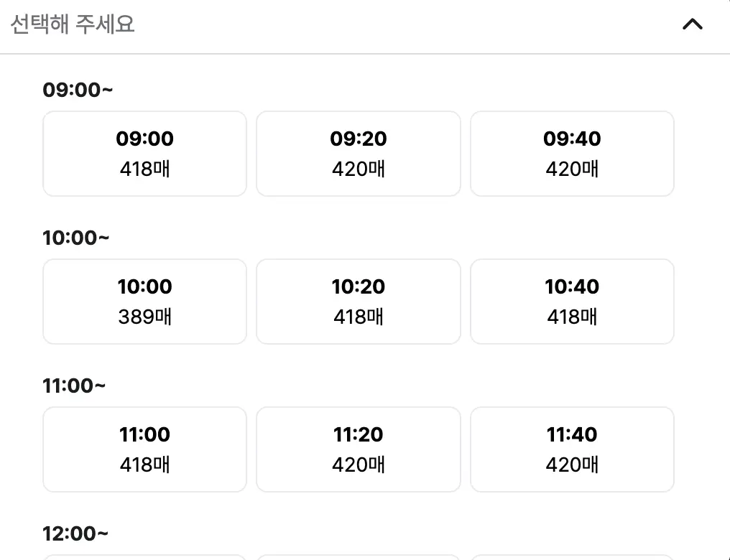Click the 12:00~ section heading
This screenshot has width=730, height=560.
coord(75,533)
